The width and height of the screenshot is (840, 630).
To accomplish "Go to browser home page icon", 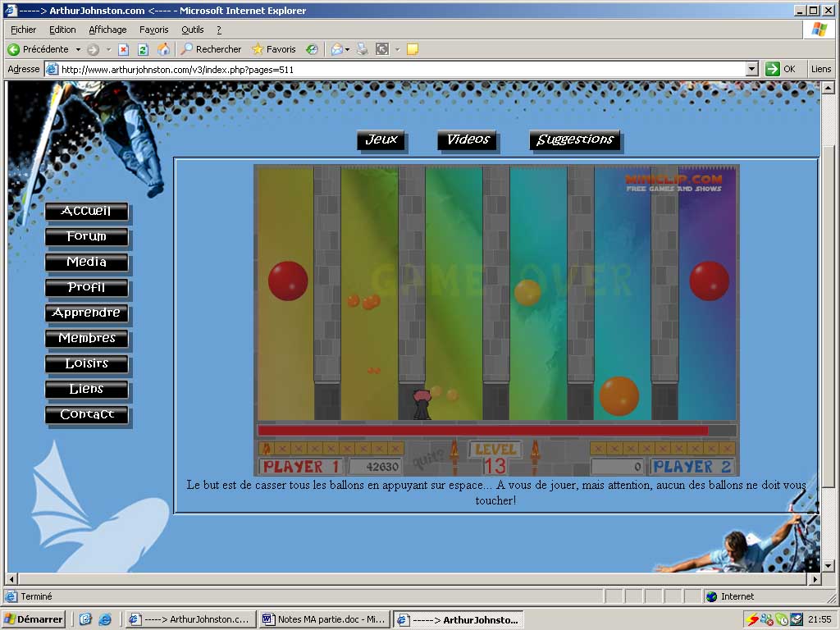I will (x=163, y=49).
